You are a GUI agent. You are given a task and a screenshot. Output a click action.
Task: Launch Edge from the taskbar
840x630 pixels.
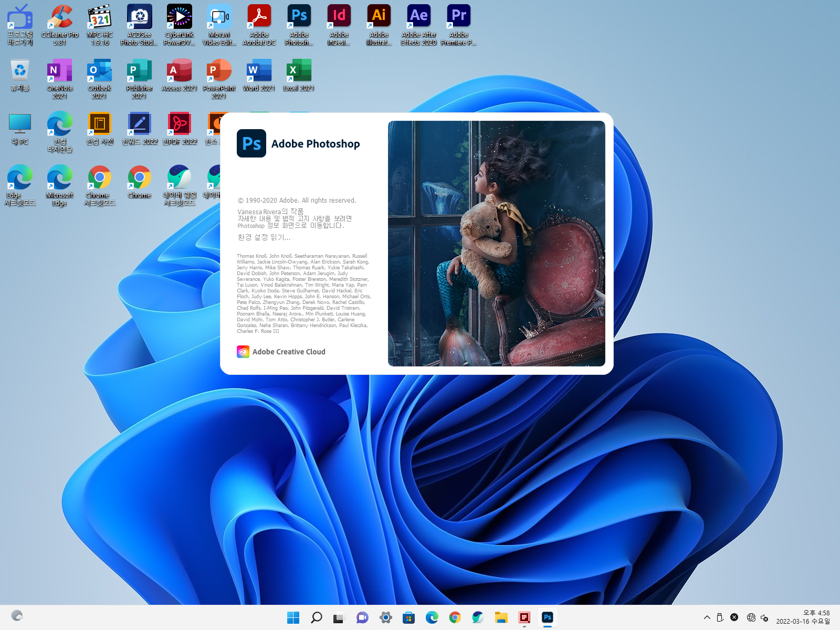432,617
